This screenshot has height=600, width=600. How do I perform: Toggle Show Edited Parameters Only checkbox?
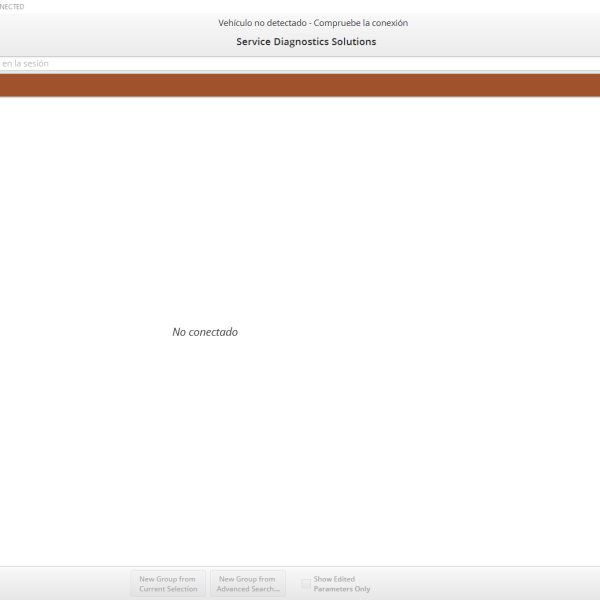pyautogui.click(x=306, y=584)
